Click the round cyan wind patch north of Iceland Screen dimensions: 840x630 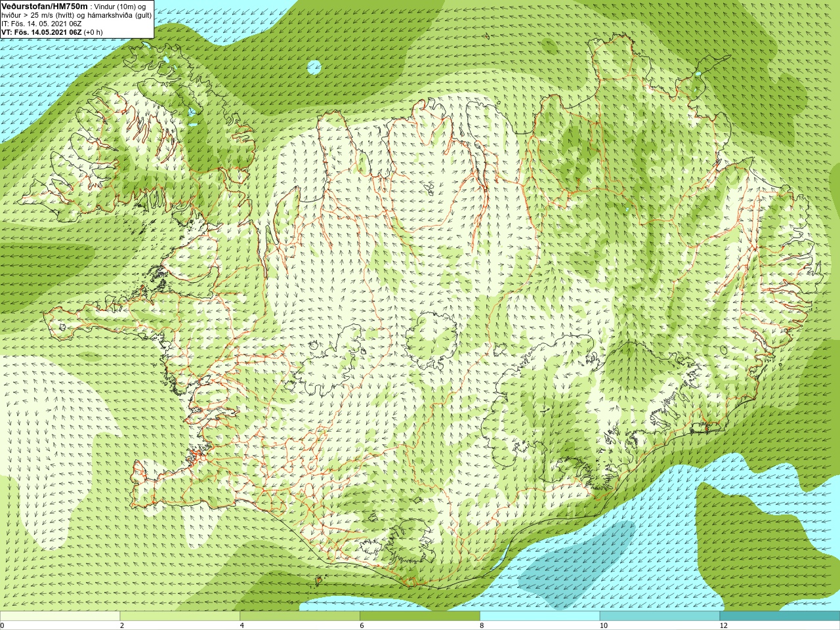click(314, 67)
